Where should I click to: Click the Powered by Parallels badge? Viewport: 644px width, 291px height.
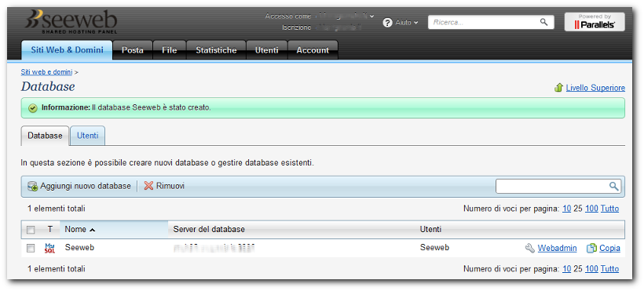pos(595,22)
